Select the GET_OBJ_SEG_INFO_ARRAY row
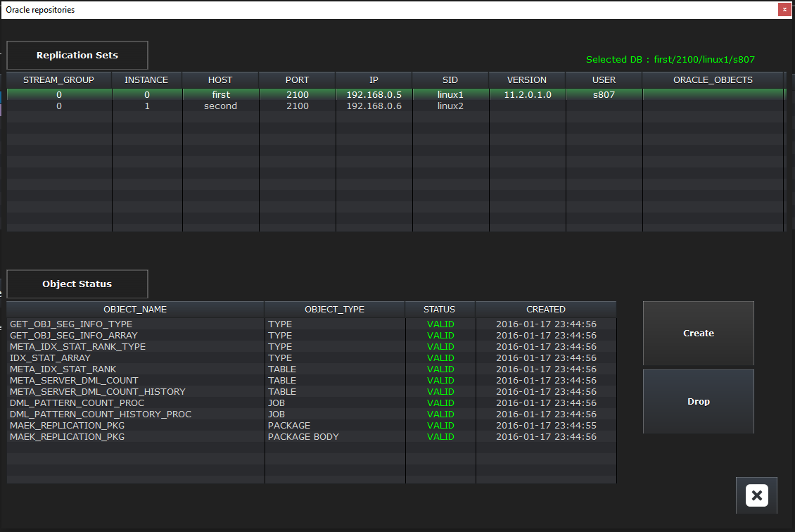This screenshot has width=795, height=532. click(x=311, y=335)
